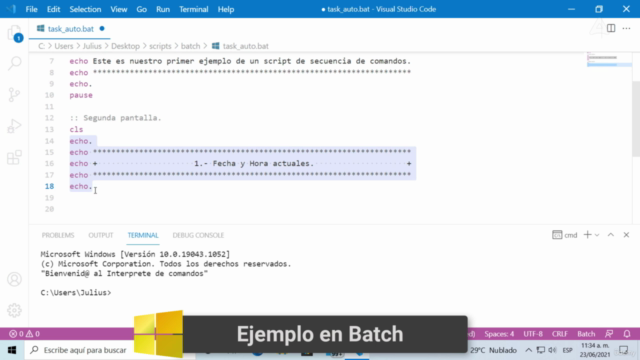
Task: Change end of line sequence CRLF
Action: (x=560, y=334)
